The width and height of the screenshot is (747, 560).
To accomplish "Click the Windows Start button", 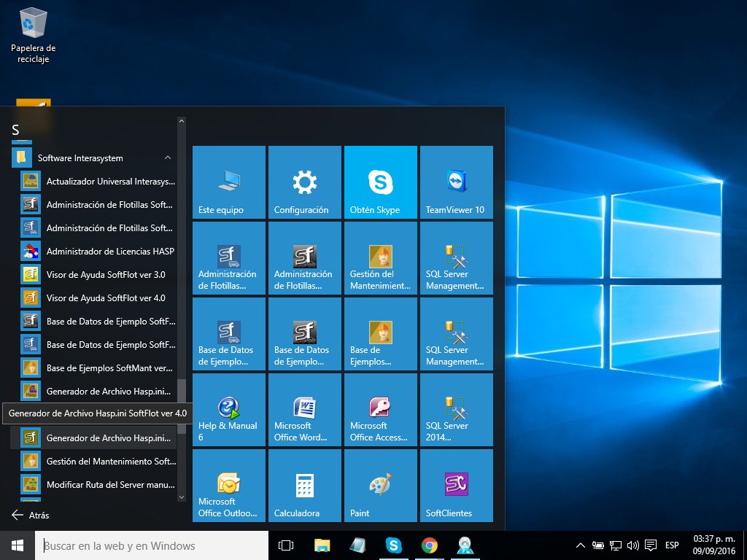I will tap(18, 545).
